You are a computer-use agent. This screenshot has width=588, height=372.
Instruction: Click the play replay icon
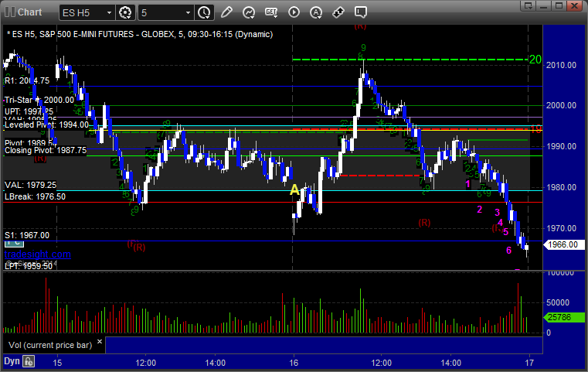[294, 12]
